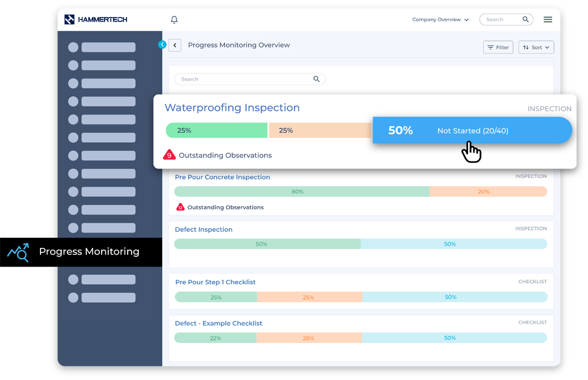Viewport: 588px width, 380px height.
Task: Click the 50% Not Started progress segment
Action: pyautogui.click(x=472, y=130)
